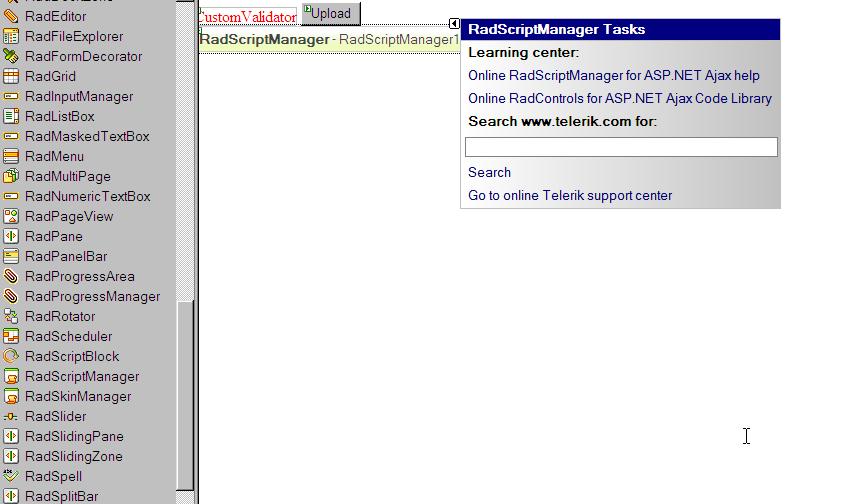Click the toolbox vertical scrollbar thumb

point(185,395)
